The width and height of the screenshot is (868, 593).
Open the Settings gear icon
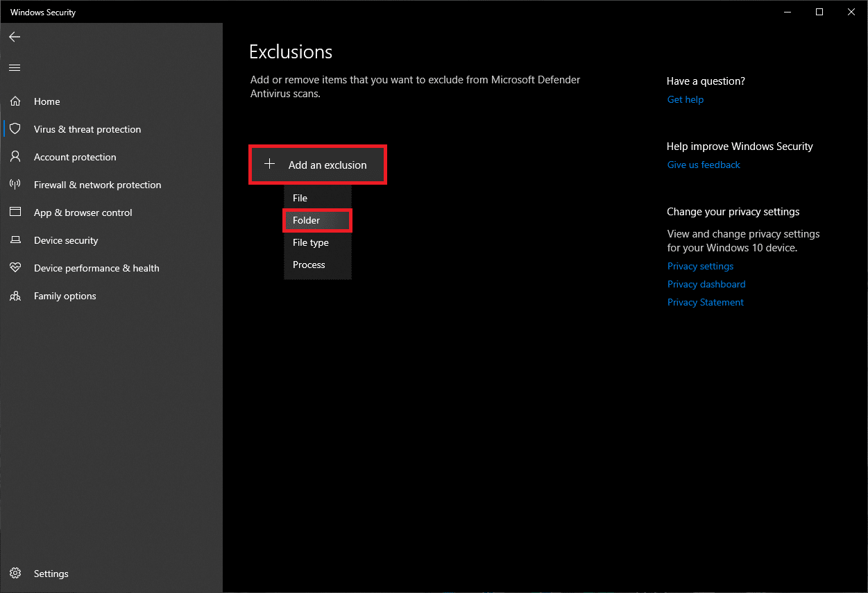pyautogui.click(x=15, y=574)
